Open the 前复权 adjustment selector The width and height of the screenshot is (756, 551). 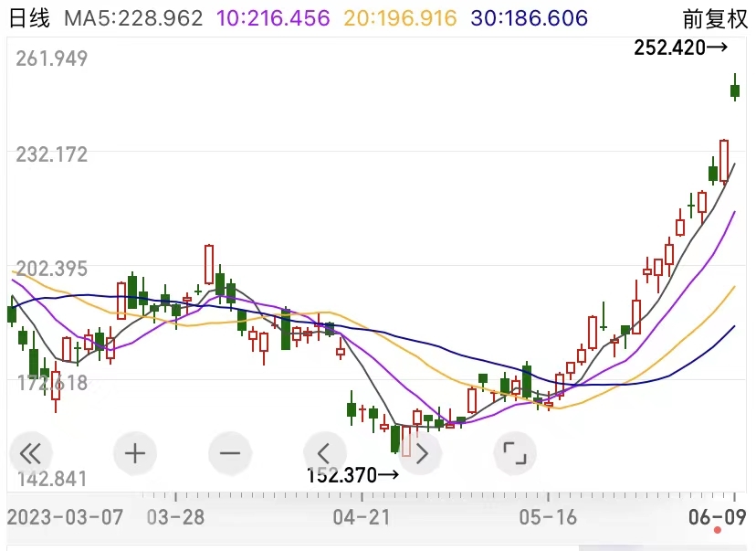point(715,18)
